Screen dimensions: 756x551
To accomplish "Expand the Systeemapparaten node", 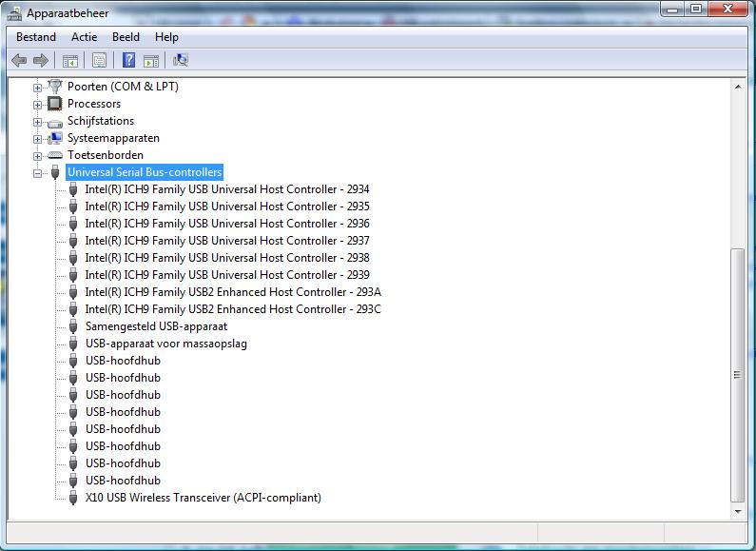I will 37,139.
